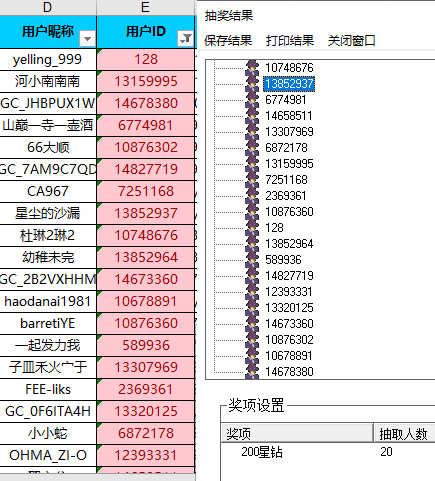Click the user icon beside 128 in results

(x=252, y=228)
